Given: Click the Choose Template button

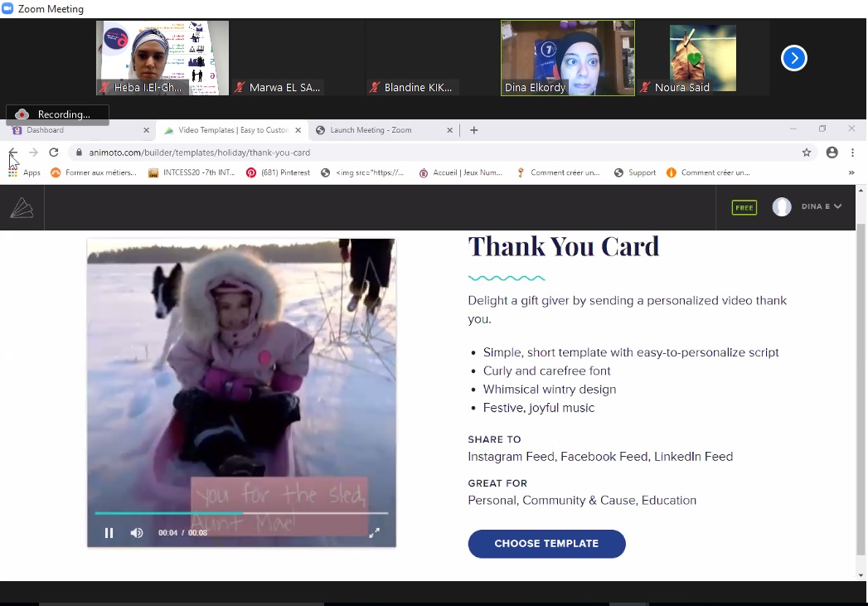Looking at the screenshot, I should coord(546,544).
